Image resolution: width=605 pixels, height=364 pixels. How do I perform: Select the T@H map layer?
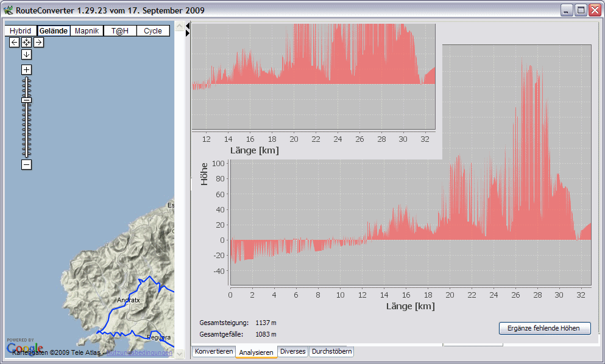tap(119, 30)
